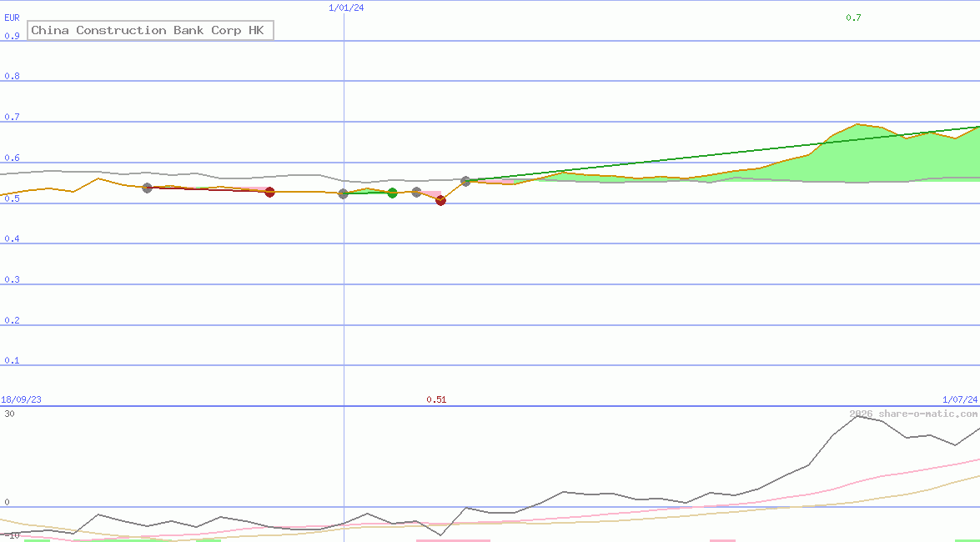Click the 0.1 price axis label

[x=12, y=360]
